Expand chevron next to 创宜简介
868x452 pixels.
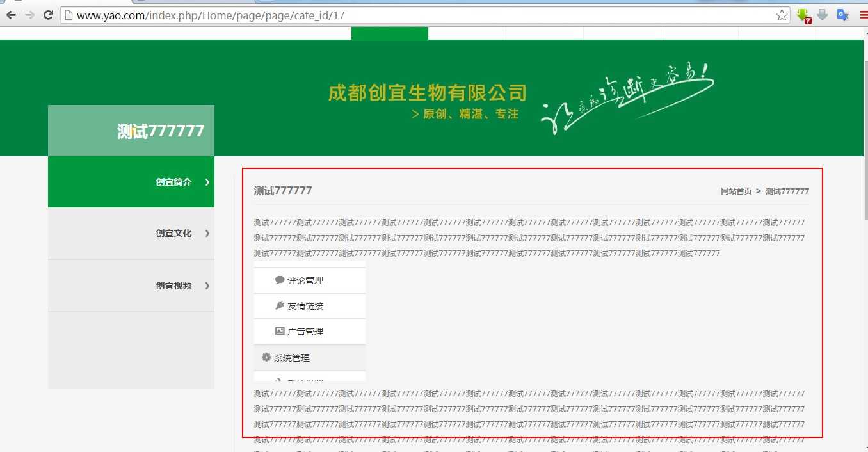(x=207, y=182)
